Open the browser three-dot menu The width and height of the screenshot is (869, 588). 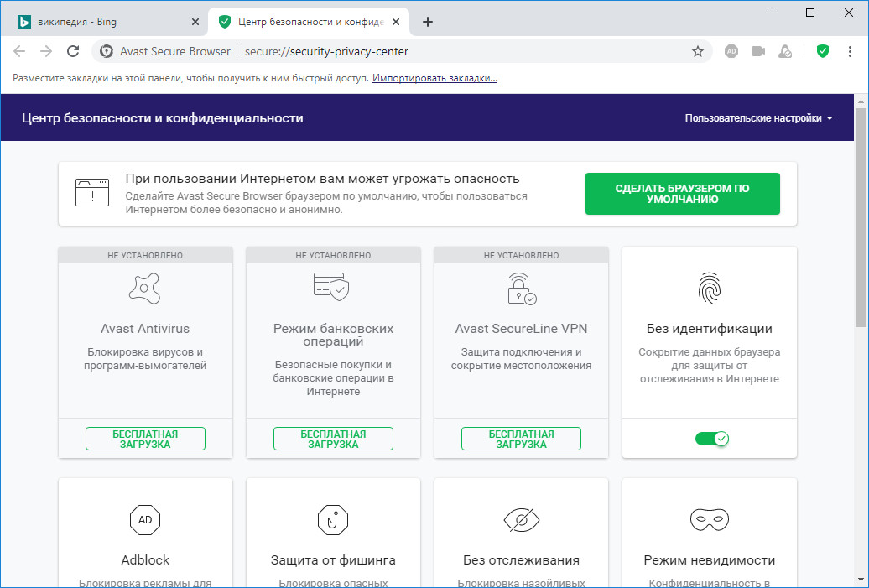pyautogui.click(x=850, y=51)
